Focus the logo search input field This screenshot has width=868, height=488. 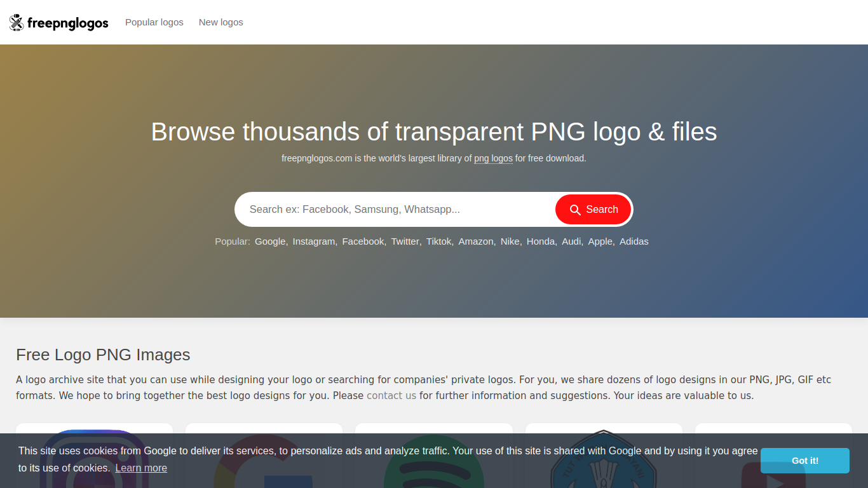pyautogui.click(x=396, y=209)
